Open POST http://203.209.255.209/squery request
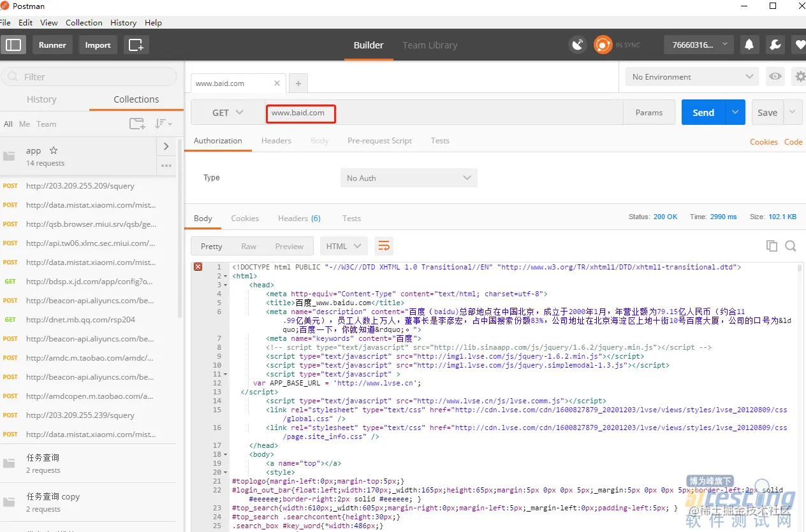The height and width of the screenshot is (532, 806). [x=88, y=185]
